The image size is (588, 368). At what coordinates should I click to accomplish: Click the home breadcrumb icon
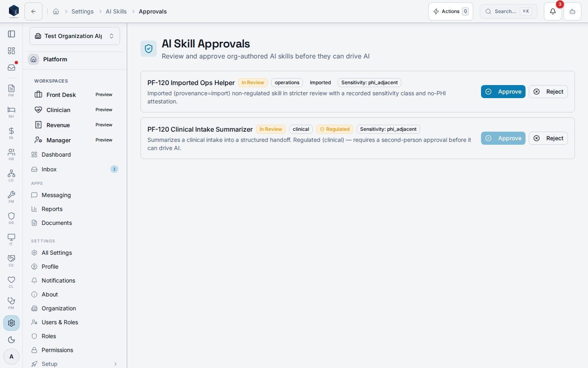(56, 11)
